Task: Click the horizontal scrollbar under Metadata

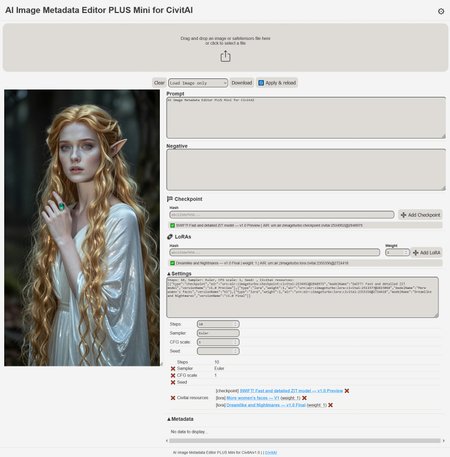Action: (305, 441)
